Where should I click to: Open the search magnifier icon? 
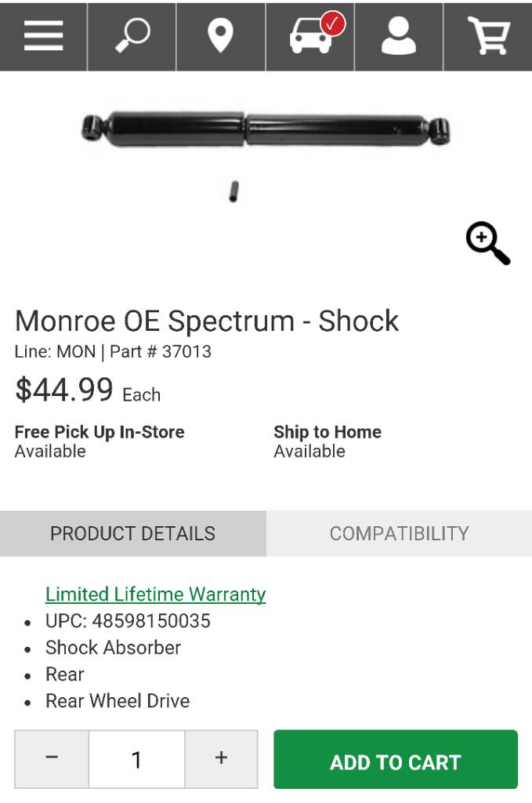click(x=132, y=36)
